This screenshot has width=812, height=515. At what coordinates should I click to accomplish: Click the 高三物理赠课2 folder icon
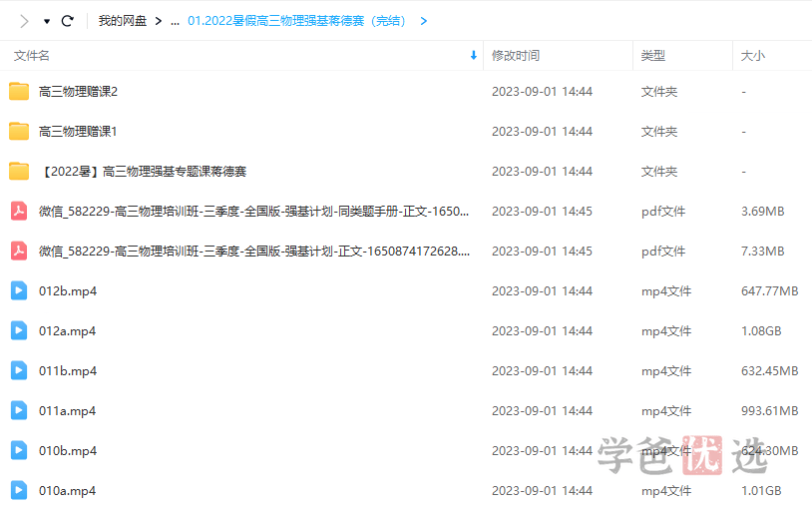pyautogui.click(x=19, y=91)
